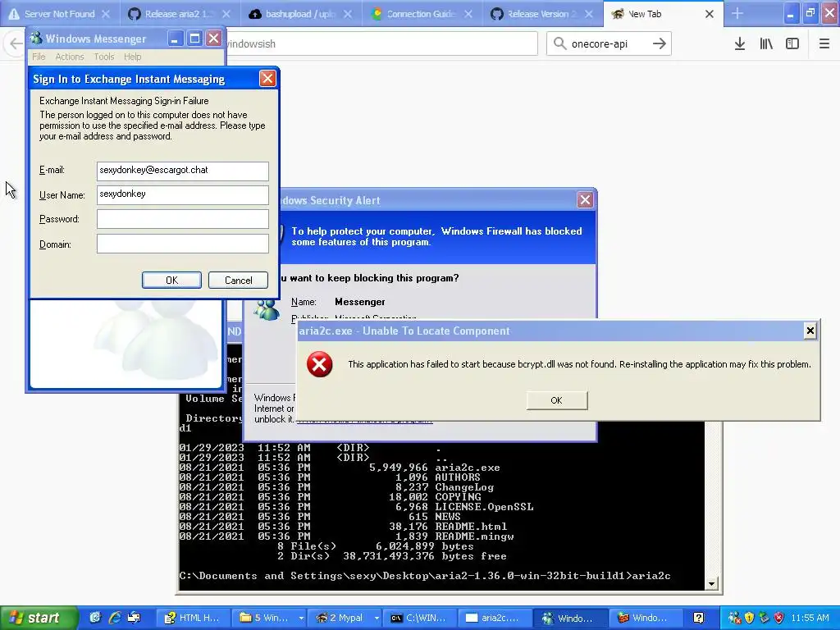Click the 11:55 AM clock in tray

[x=810, y=618]
